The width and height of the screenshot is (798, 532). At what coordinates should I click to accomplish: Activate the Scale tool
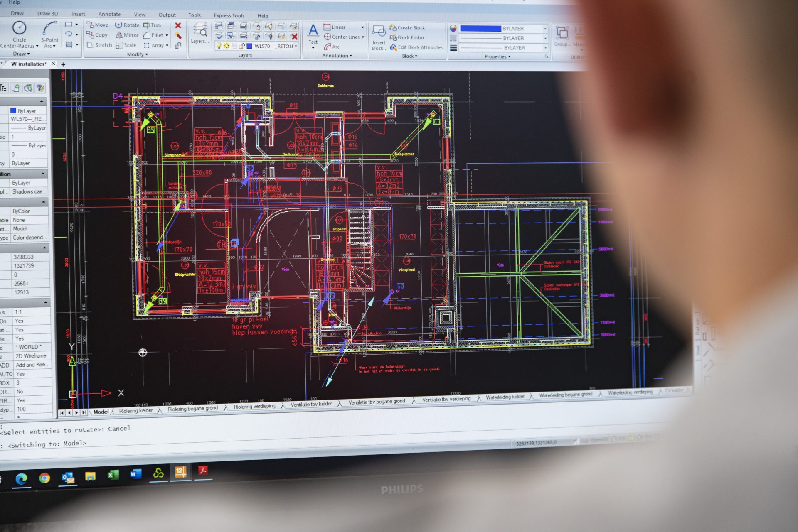[x=126, y=45]
